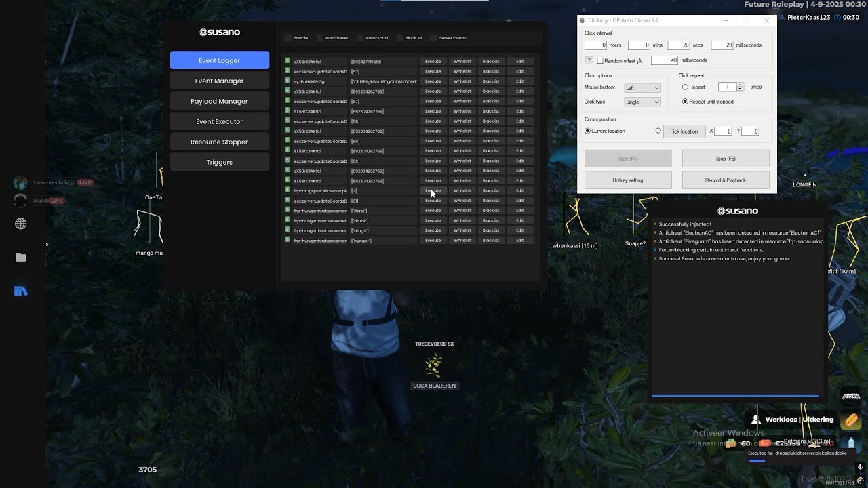Execute the ['thirst'] event
This screenshot has width=868, height=488.
(433, 211)
